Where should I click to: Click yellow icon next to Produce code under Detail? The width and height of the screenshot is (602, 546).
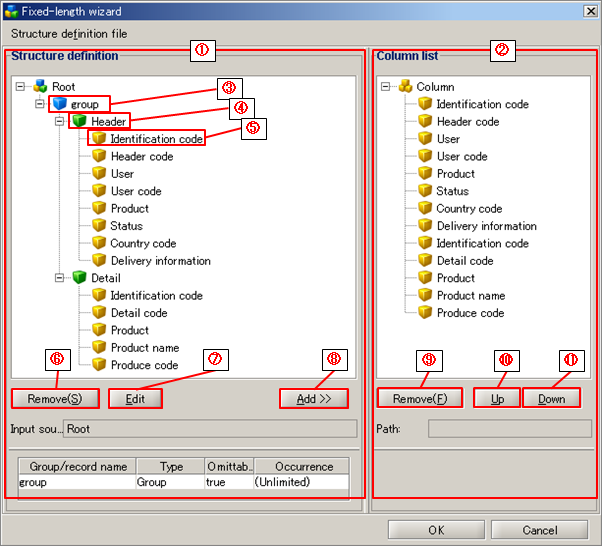[98, 365]
